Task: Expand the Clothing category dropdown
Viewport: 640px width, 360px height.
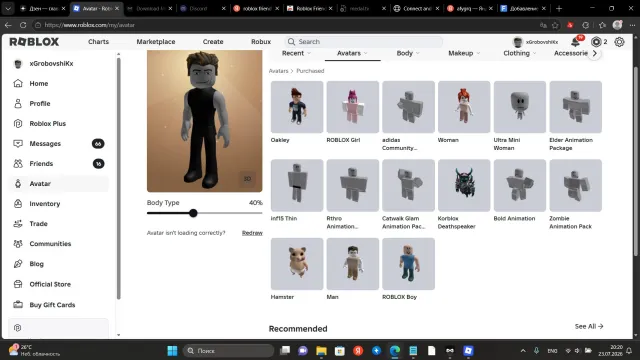Action: click(x=520, y=53)
